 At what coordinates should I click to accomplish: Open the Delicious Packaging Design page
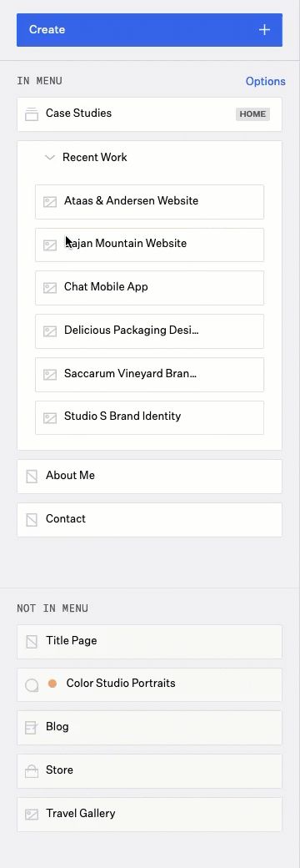click(x=149, y=331)
